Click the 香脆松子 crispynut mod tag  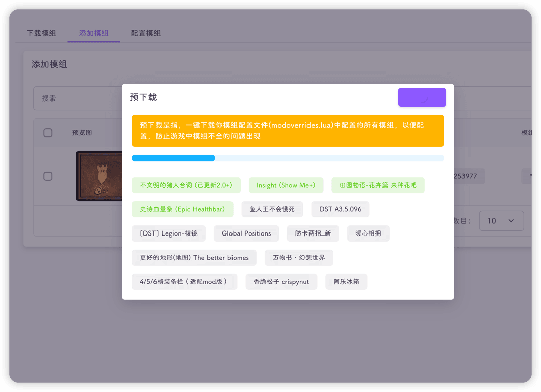[281, 282]
